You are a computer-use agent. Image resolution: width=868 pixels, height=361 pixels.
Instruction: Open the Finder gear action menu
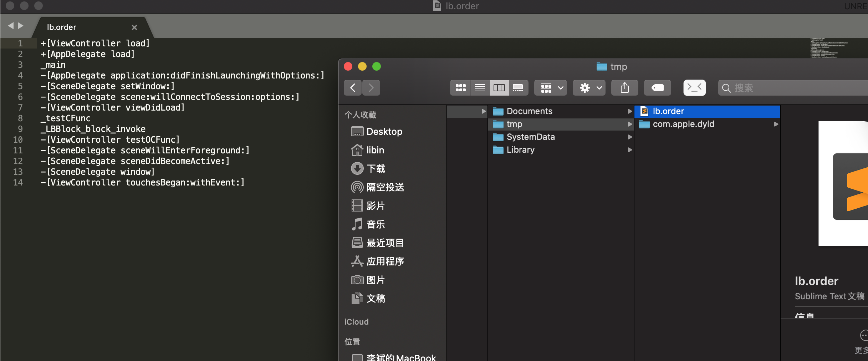[589, 88]
